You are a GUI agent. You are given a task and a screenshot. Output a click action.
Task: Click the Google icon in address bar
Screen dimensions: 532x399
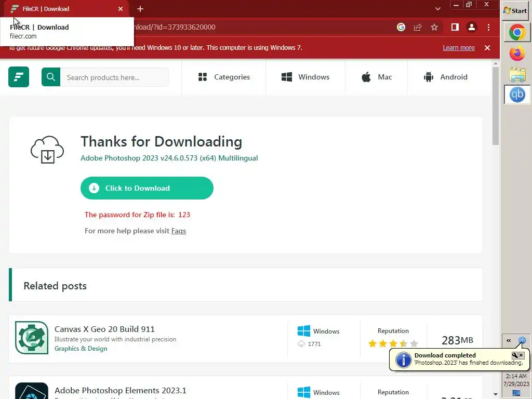401,27
